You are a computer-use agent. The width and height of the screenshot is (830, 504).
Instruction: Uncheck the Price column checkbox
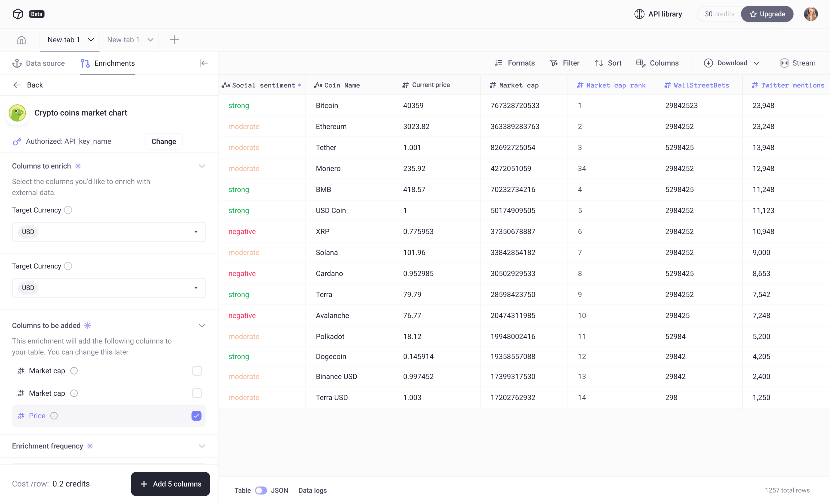(x=196, y=415)
